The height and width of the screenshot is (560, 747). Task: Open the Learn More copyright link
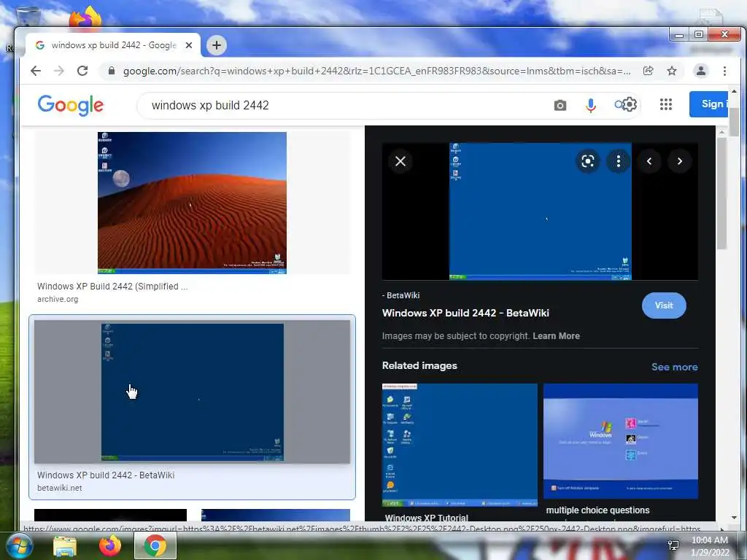556,335
